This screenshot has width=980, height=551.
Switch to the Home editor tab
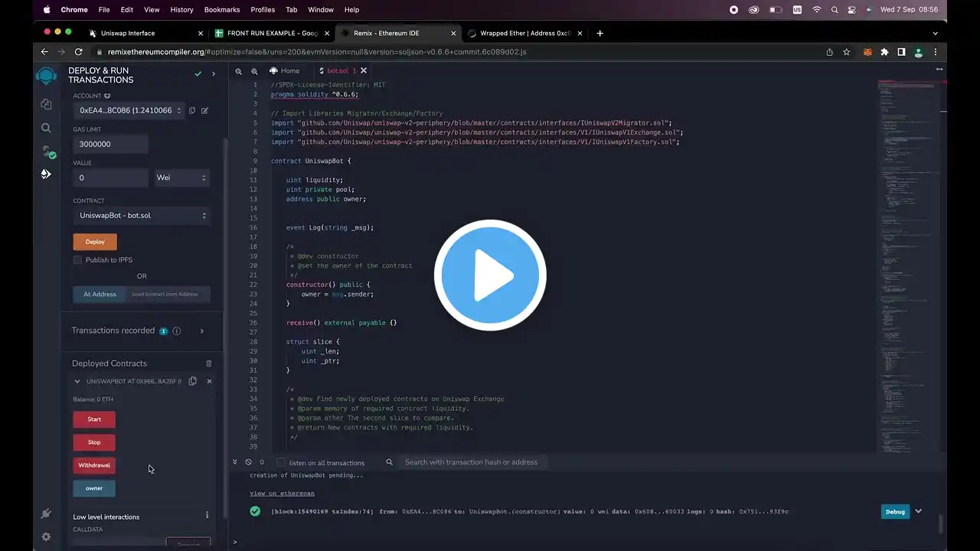284,71
